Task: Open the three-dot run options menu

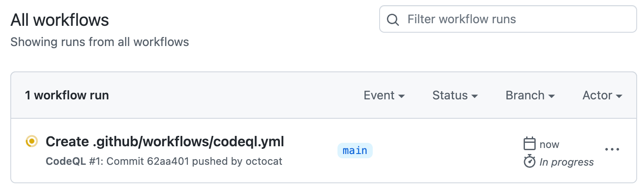Action: pos(612,150)
